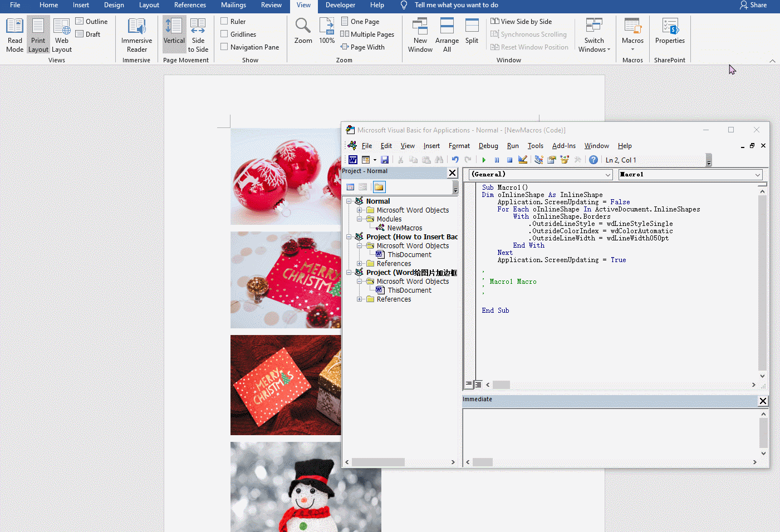Screen dimensions: 780x532
Task: Undo the last action in the VBA editor
Action: (455, 160)
